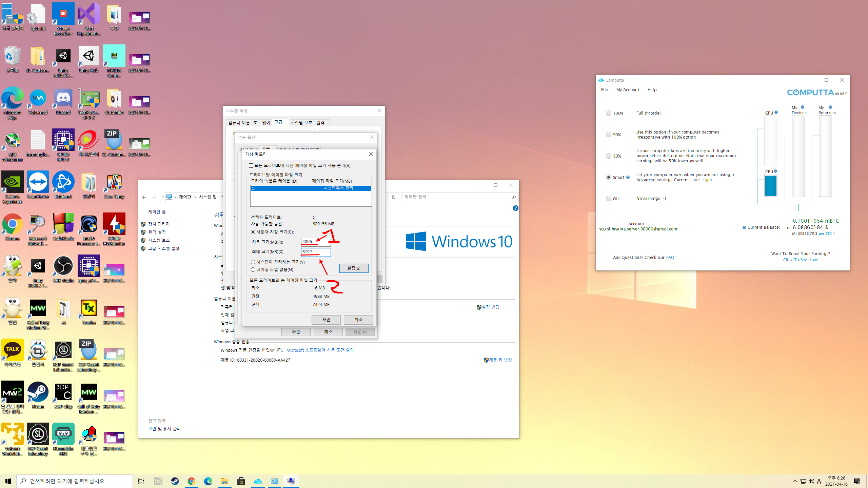The image size is (868, 488).
Task: Switch to 하드웨어 tab
Action: pyautogui.click(x=262, y=123)
